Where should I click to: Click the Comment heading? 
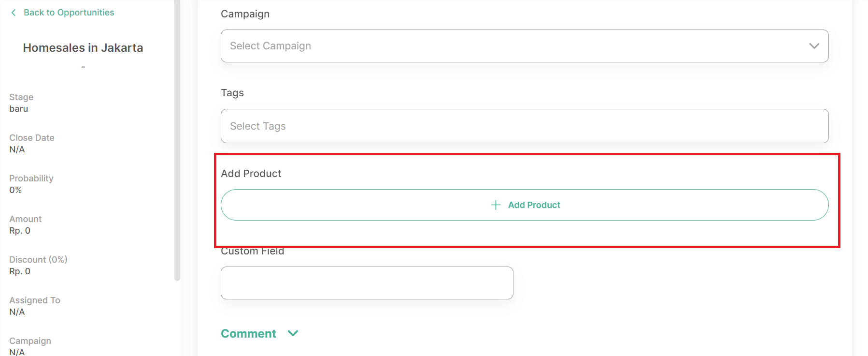pyautogui.click(x=248, y=334)
